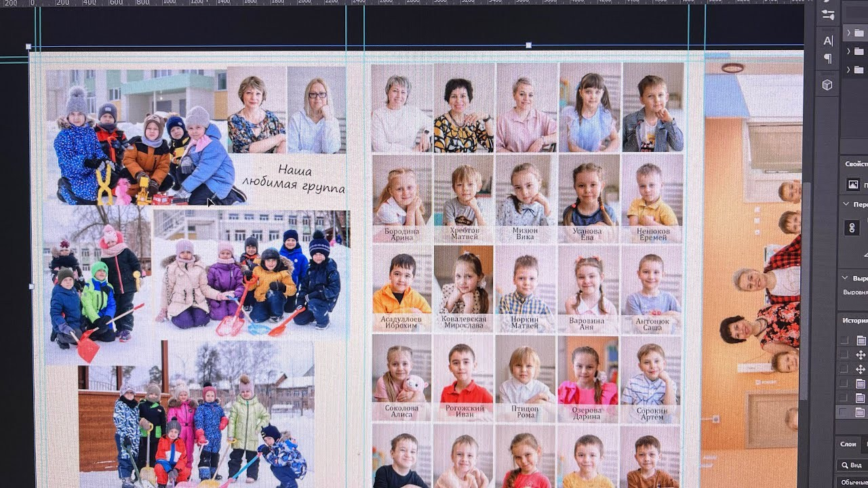Click the image layer icon under Свойства
The width and height of the screenshot is (868, 488).
coord(854,184)
